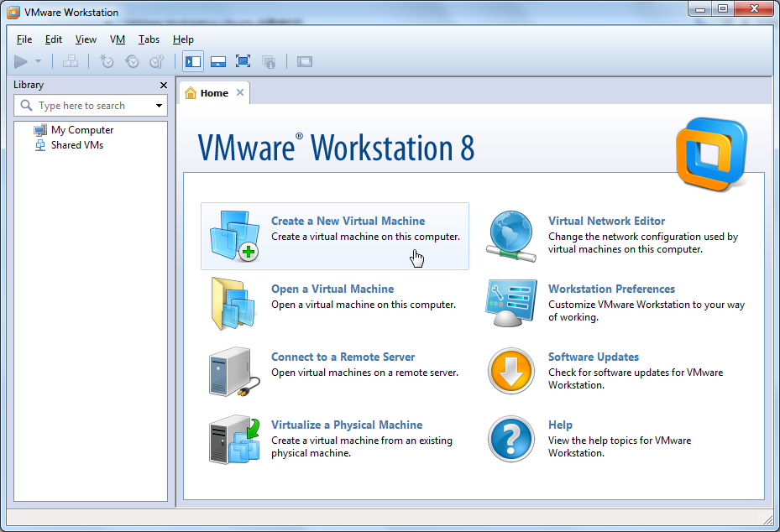Click the VMware Workstation logo graphic
Viewport: 780px width, 532px height.
point(712,154)
